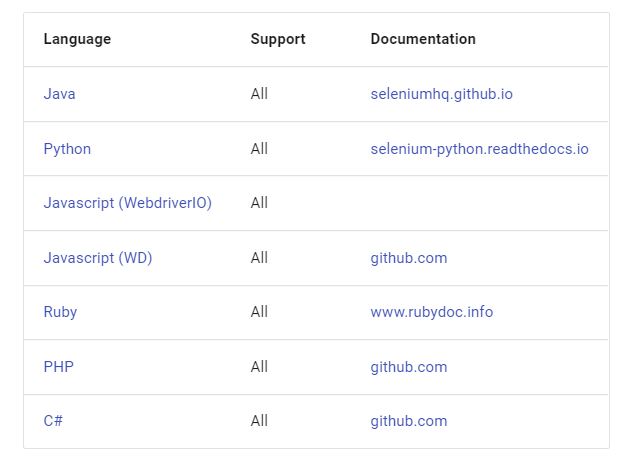This screenshot has height=471, width=633.
Task: Open github.com docs in C# row
Action: point(409,421)
